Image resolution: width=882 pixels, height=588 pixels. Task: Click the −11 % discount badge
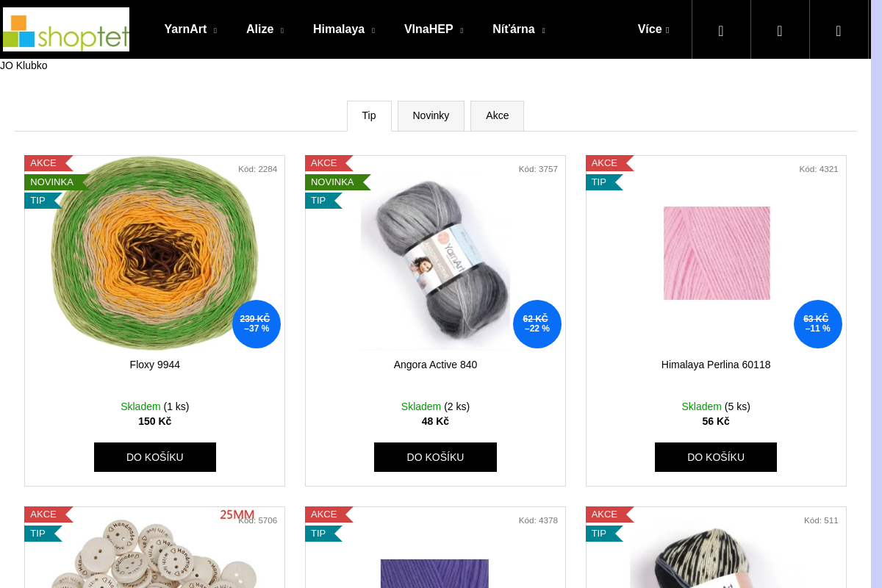pyautogui.click(x=818, y=324)
